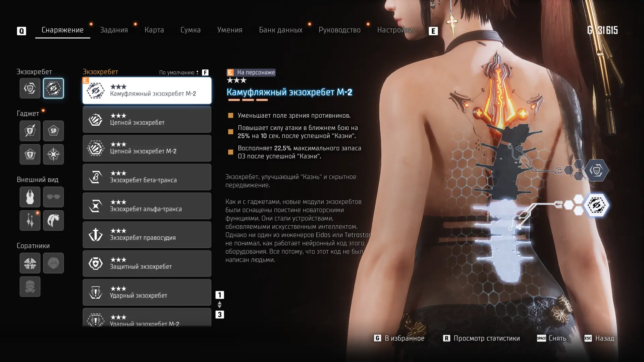Open the Карта tab
Image resolution: width=644 pixels, height=362 pixels.
click(154, 30)
